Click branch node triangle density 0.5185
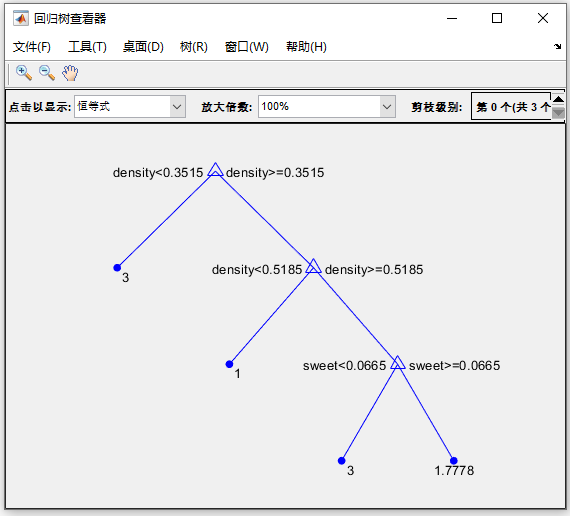The width and height of the screenshot is (570, 516). pyautogui.click(x=313, y=267)
